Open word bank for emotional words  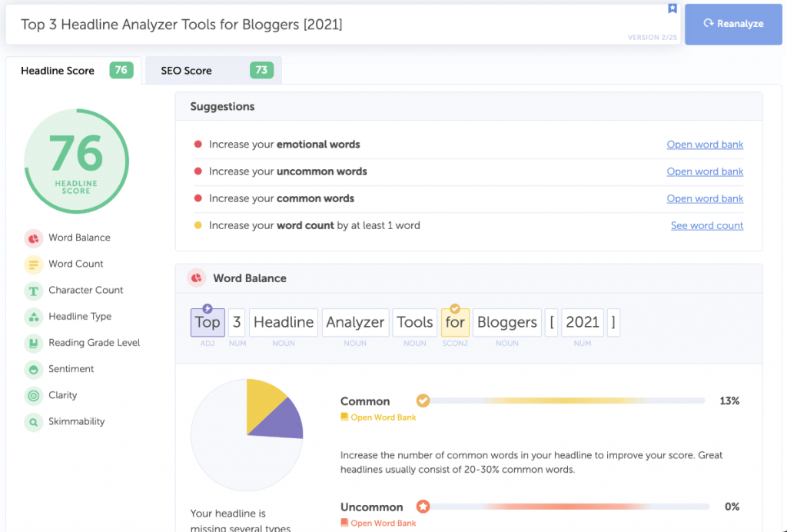click(705, 144)
